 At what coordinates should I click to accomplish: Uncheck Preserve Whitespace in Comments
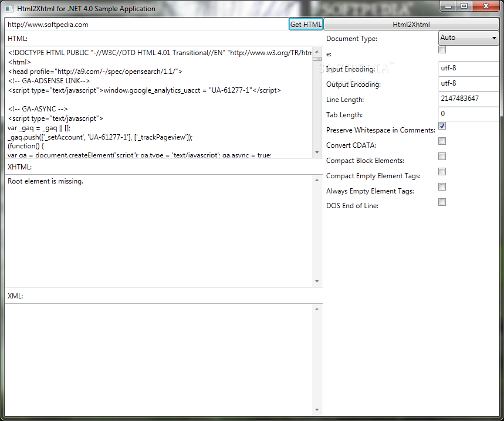coord(442,126)
